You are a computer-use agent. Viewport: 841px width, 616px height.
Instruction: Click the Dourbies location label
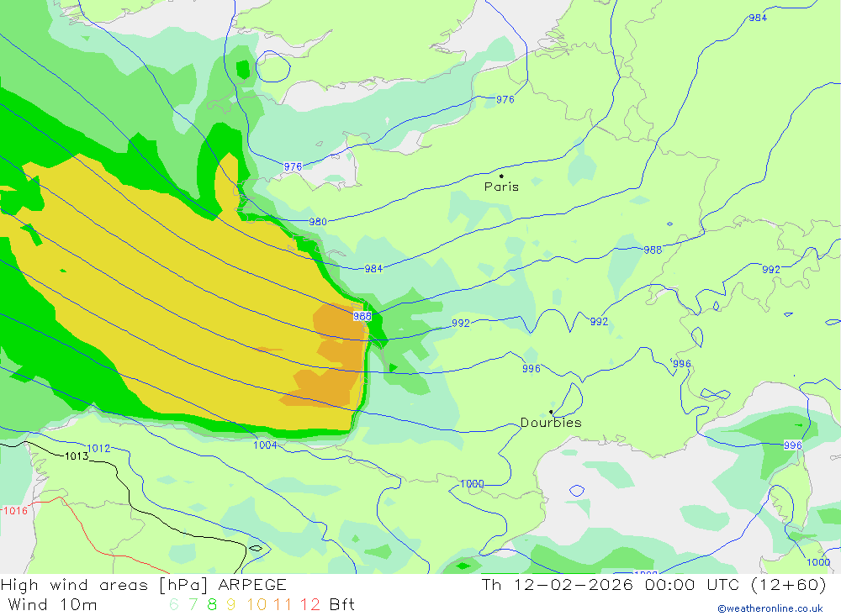tap(551, 423)
